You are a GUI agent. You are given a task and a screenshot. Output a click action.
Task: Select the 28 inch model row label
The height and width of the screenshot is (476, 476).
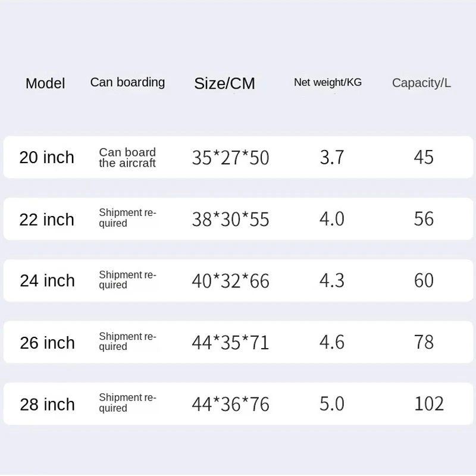[x=48, y=405]
